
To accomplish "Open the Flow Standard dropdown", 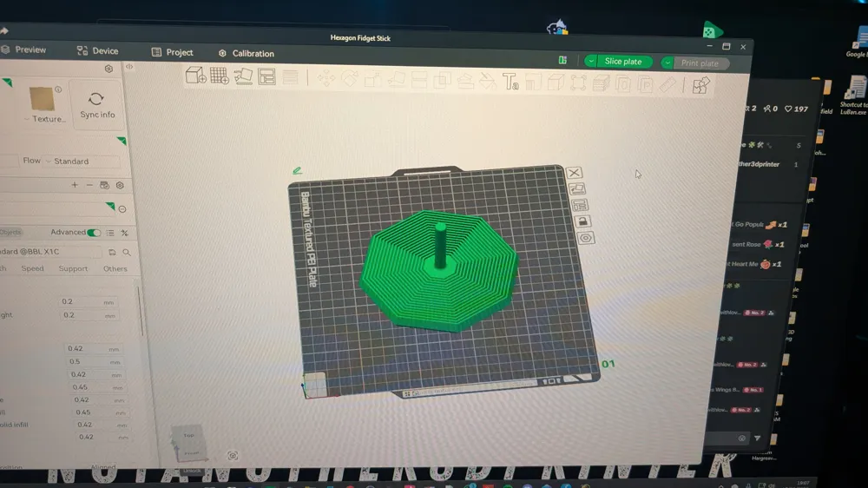I will (82, 162).
